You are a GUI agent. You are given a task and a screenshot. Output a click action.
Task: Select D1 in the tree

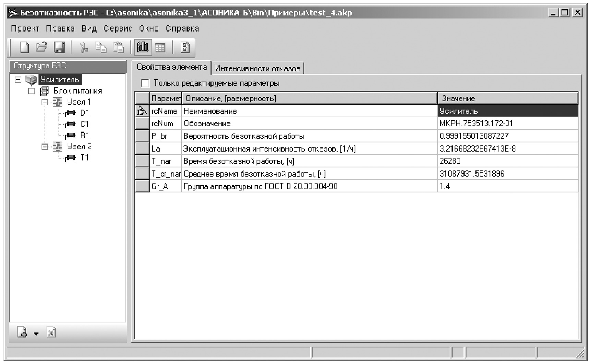click(x=84, y=113)
